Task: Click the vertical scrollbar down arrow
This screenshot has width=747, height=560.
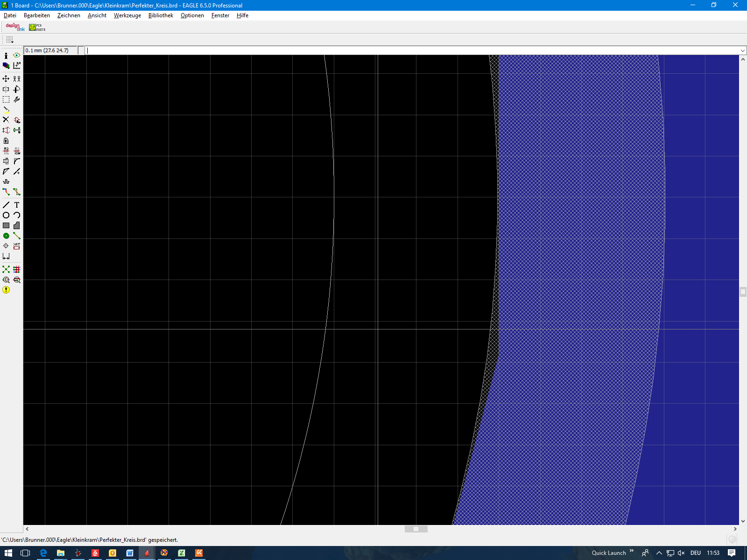Action: click(x=743, y=521)
